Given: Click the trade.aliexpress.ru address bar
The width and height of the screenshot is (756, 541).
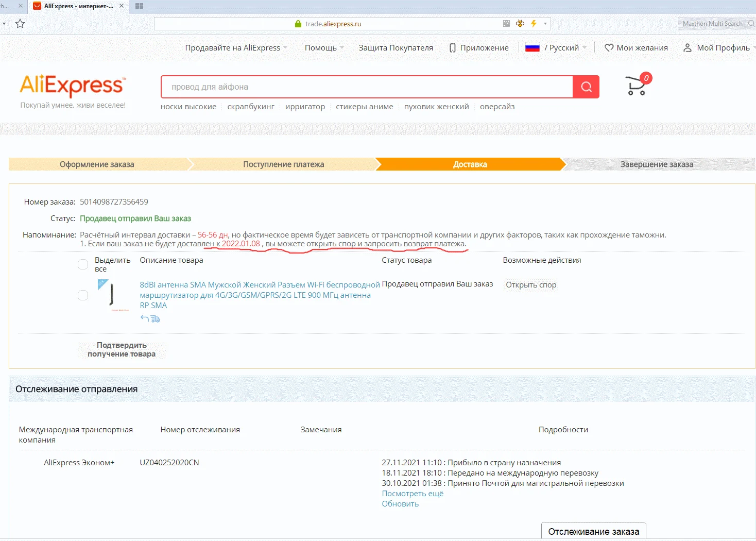Looking at the screenshot, I should coord(353,24).
